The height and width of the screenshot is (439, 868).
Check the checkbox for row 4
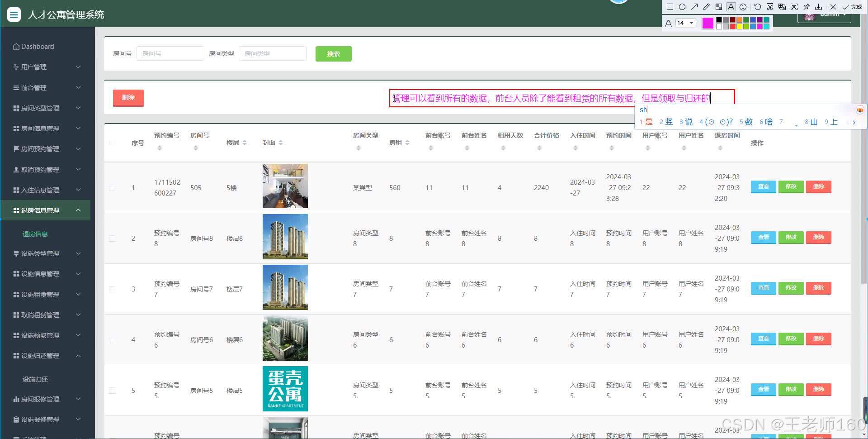coord(112,340)
